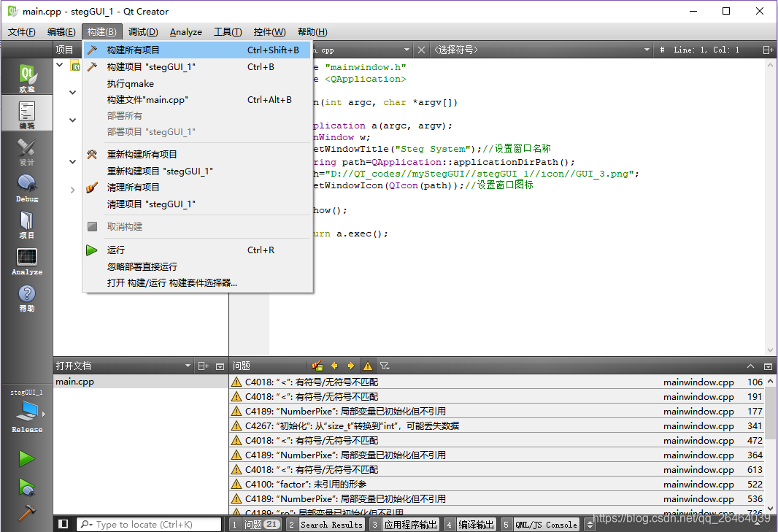Close the issues output pane

pos(768,366)
